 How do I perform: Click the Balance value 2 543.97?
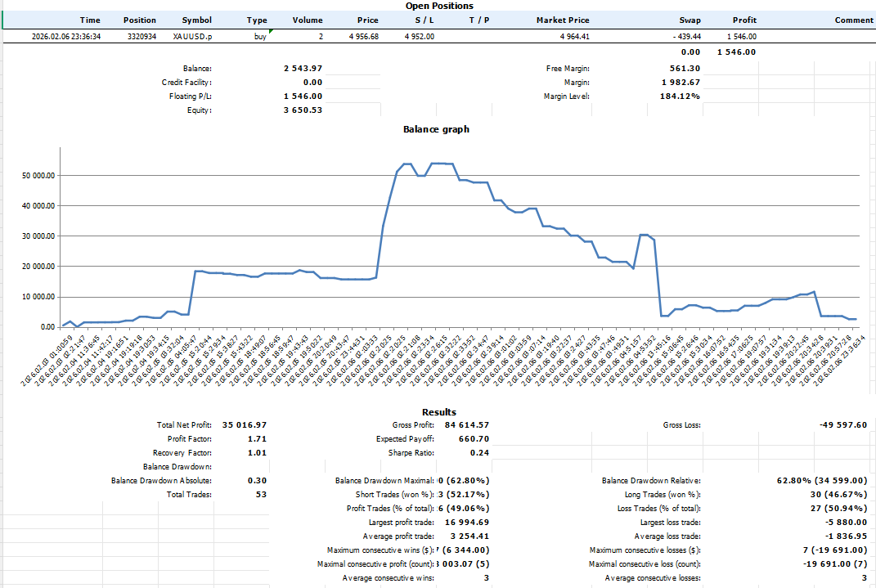tap(303, 69)
